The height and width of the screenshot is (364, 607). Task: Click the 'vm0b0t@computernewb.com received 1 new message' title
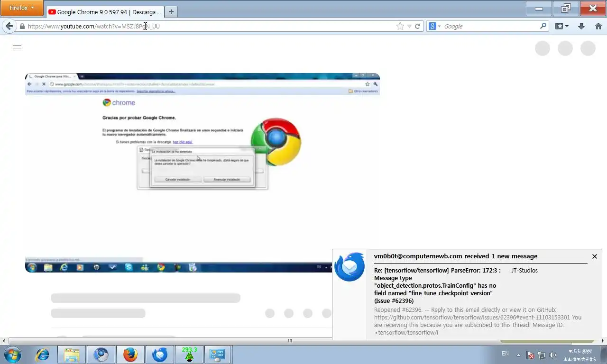coord(456,256)
